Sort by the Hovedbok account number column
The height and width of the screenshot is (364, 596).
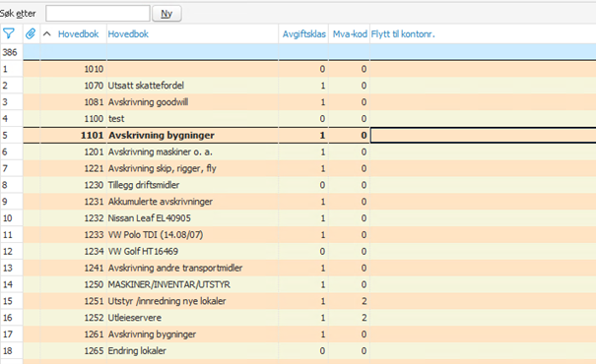78,34
